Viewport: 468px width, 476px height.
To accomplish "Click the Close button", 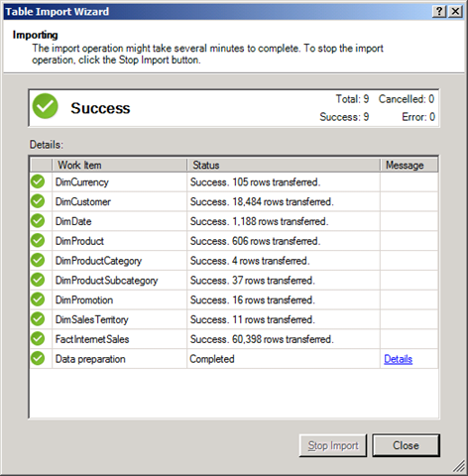I will click(406, 445).
